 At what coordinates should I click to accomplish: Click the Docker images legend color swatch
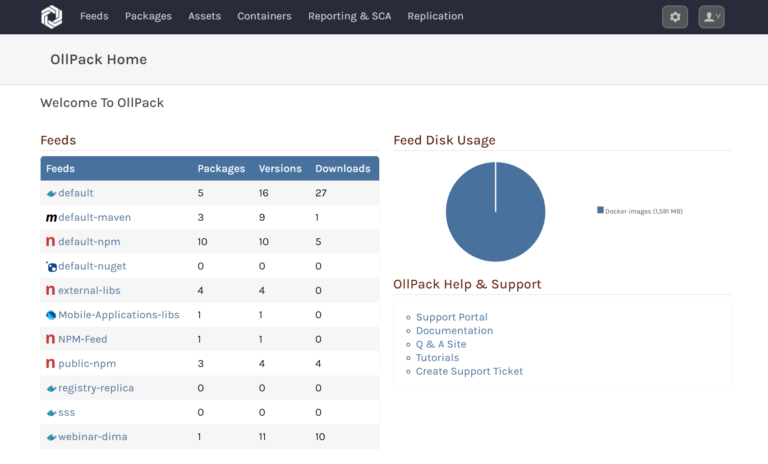pyautogui.click(x=600, y=210)
